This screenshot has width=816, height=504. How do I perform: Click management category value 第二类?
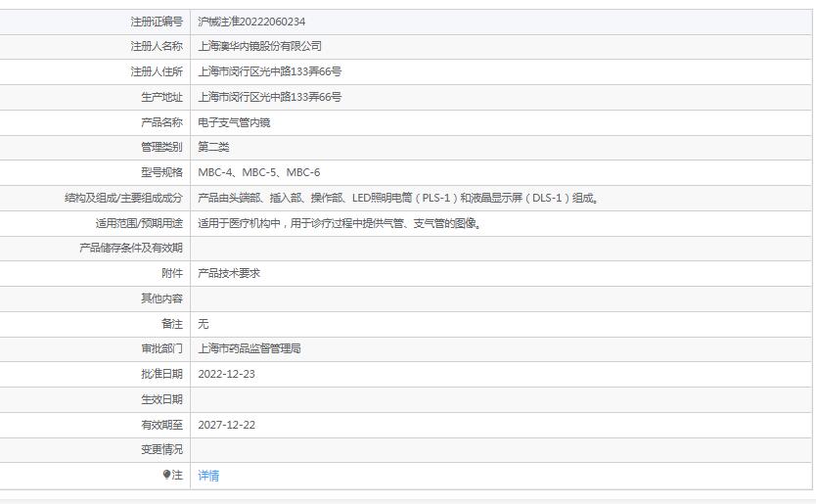point(213,147)
